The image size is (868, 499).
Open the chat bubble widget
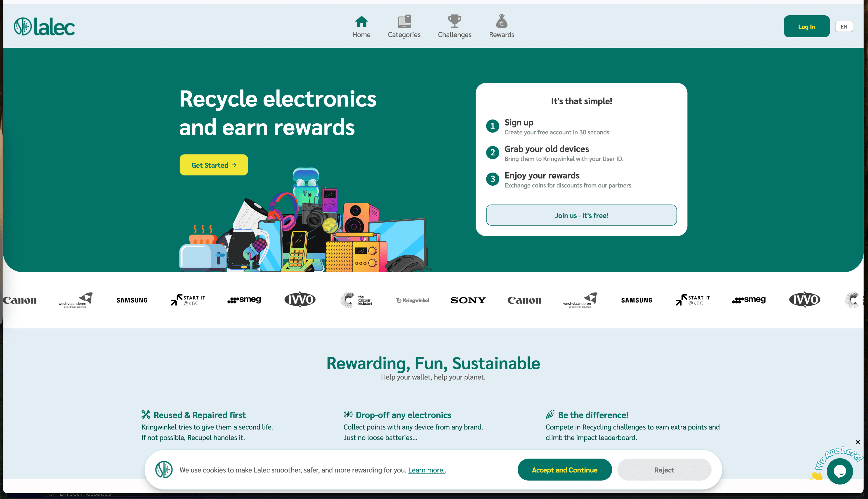pyautogui.click(x=840, y=472)
